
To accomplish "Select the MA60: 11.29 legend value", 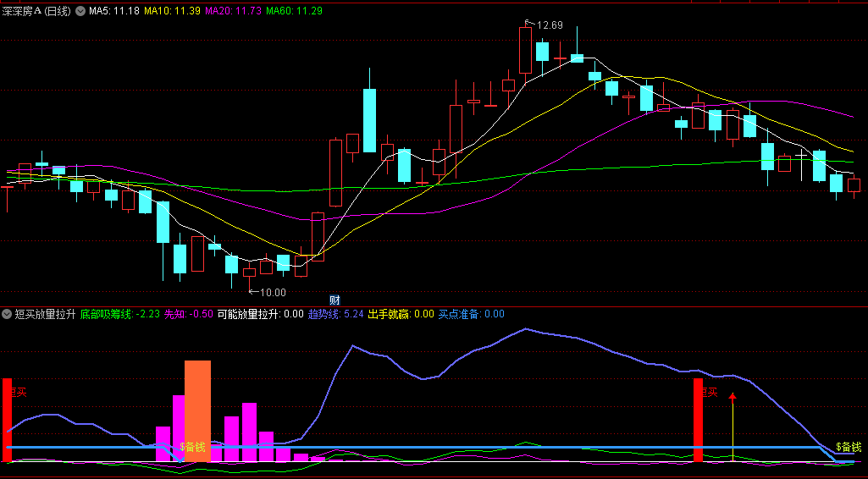I will (294, 10).
